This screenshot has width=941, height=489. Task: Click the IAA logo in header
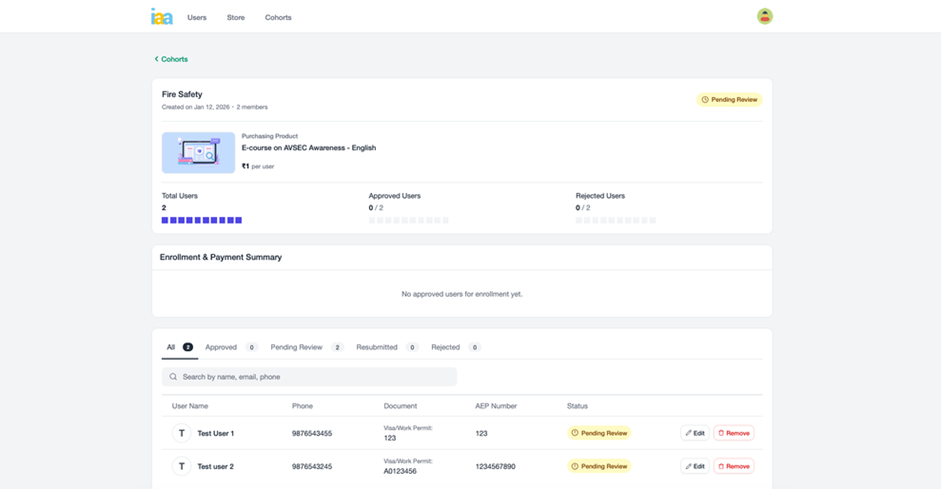pyautogui.click(x=161, y=17)
